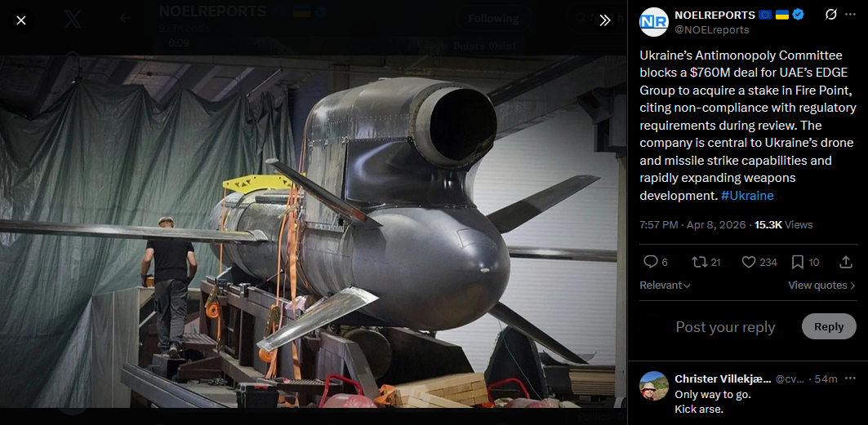
Task: Open View quotes link
Action: tap(821, 286)
